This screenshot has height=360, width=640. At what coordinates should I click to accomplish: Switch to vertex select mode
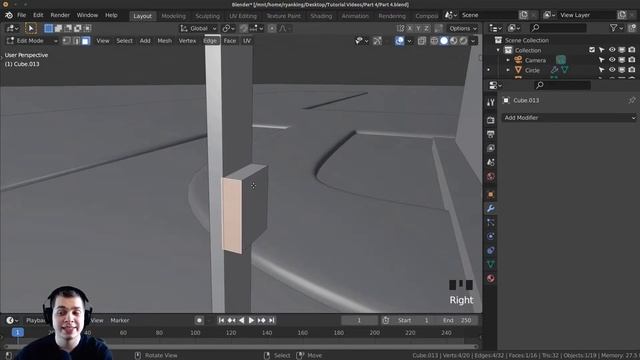[x=67, y=41]
